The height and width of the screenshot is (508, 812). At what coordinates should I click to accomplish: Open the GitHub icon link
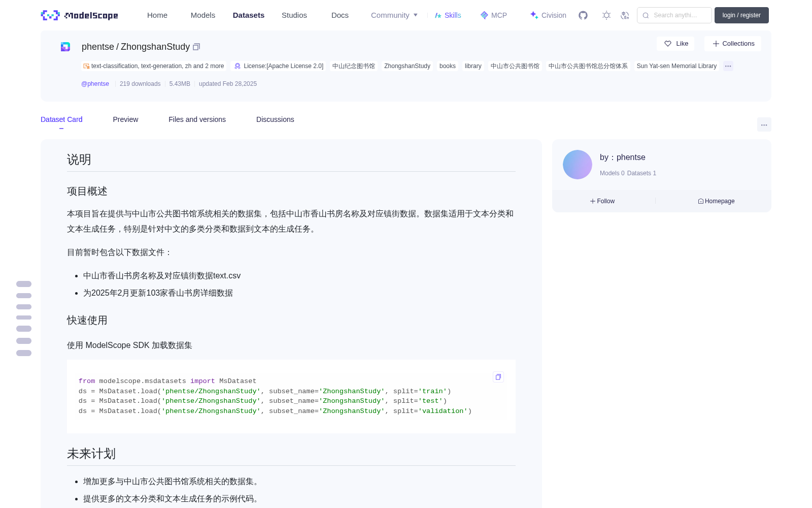(583, 15)
